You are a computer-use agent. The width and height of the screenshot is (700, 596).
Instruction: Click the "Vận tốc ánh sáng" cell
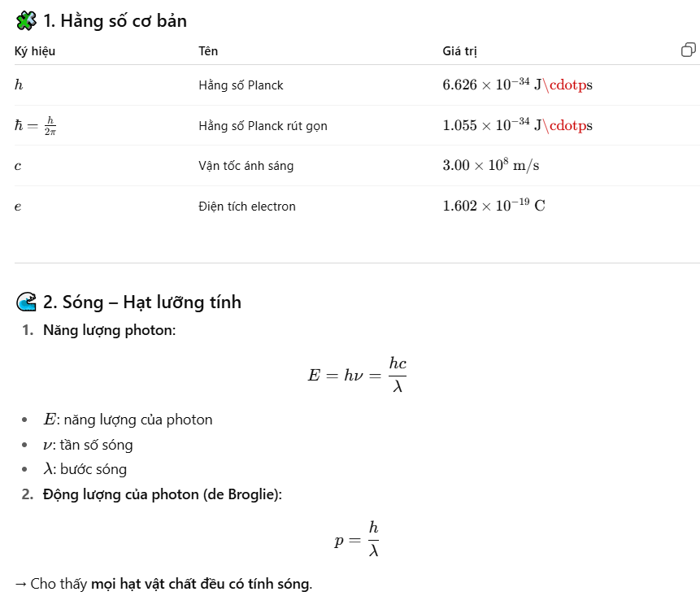point(246,166)
